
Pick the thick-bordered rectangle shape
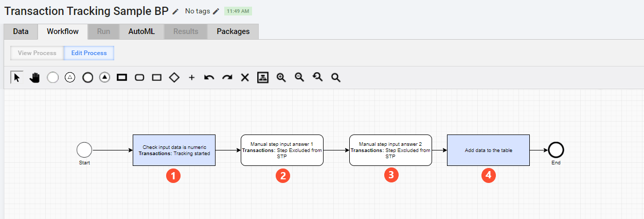pos(122,77)
